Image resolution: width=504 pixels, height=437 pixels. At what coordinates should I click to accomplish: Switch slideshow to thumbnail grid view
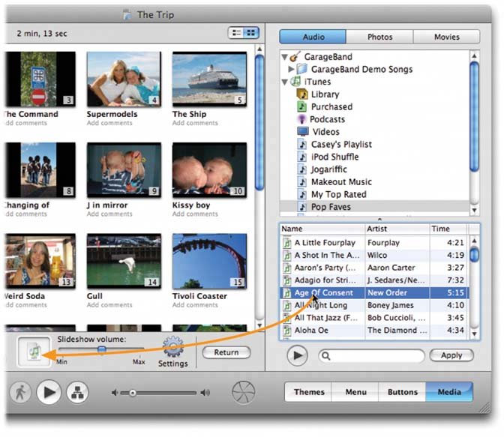(x=250, y=33)
